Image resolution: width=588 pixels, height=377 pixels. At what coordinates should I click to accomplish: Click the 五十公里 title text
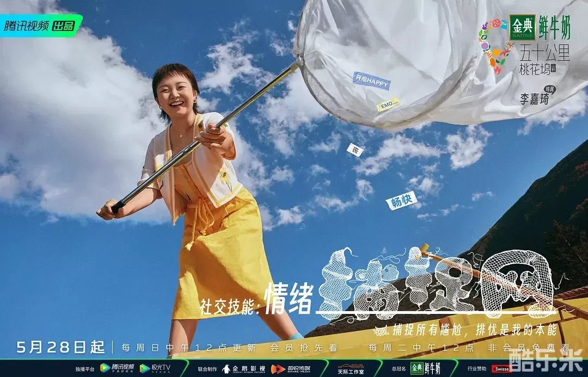(x=544, y=53)
